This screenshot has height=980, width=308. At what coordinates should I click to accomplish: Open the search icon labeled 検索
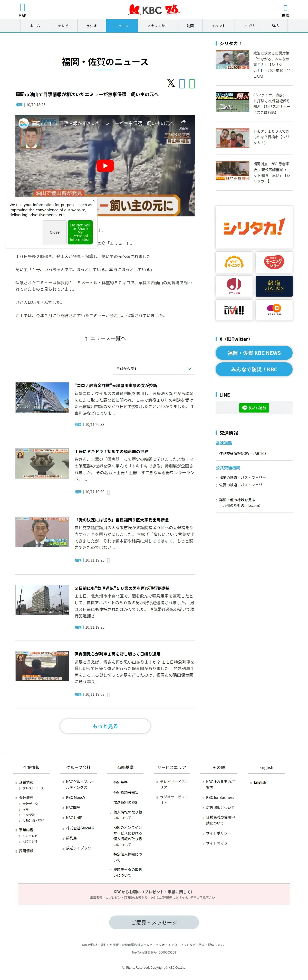[x=285, y=10]
